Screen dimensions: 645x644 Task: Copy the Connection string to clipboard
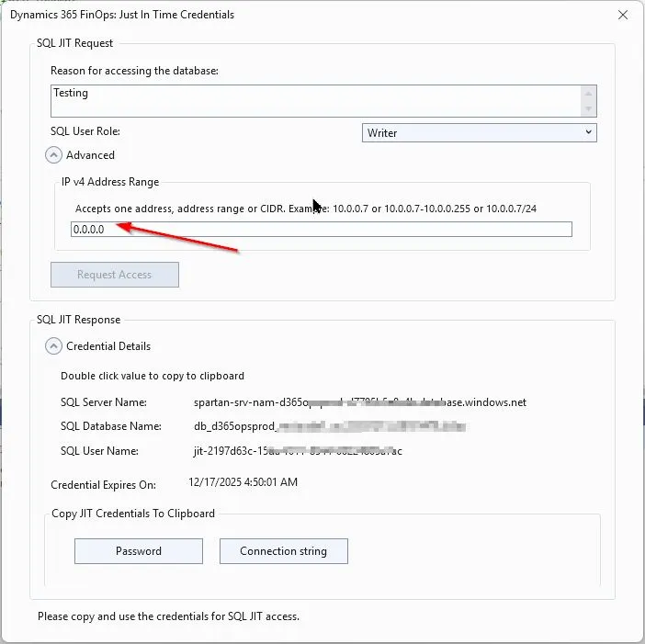[x=284, y=551]
